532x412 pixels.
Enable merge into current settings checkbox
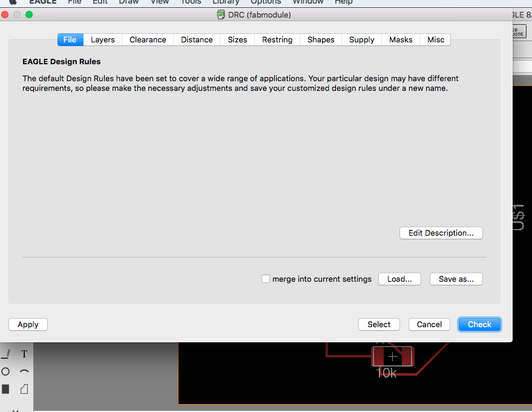click(x=266, y=279)
